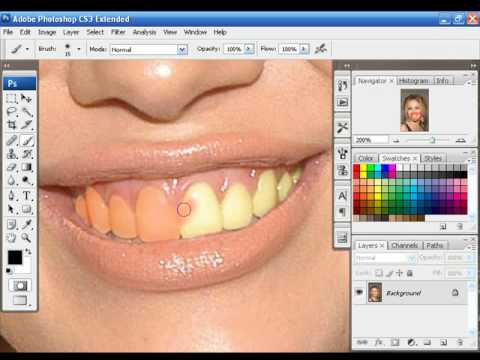The height and width of the screenshot is (360, 480).
Task: Switch to the Color tab
Action: (x=366, y=158)
